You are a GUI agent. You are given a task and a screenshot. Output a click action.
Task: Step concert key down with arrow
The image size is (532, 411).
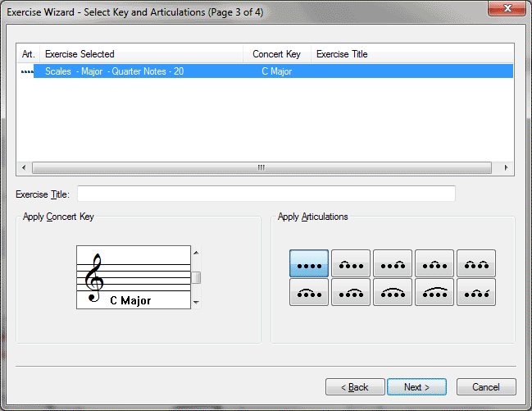pyautogui.click(x=196, y=302)
